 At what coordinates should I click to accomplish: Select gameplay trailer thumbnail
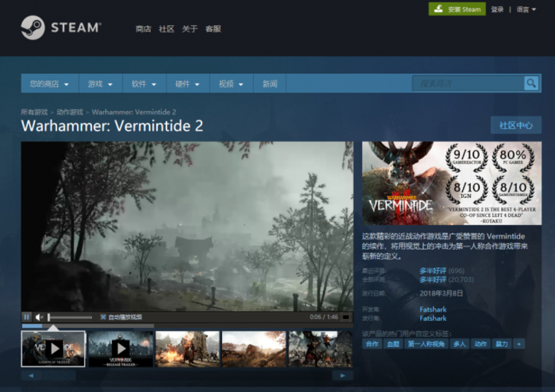(53, 349)
